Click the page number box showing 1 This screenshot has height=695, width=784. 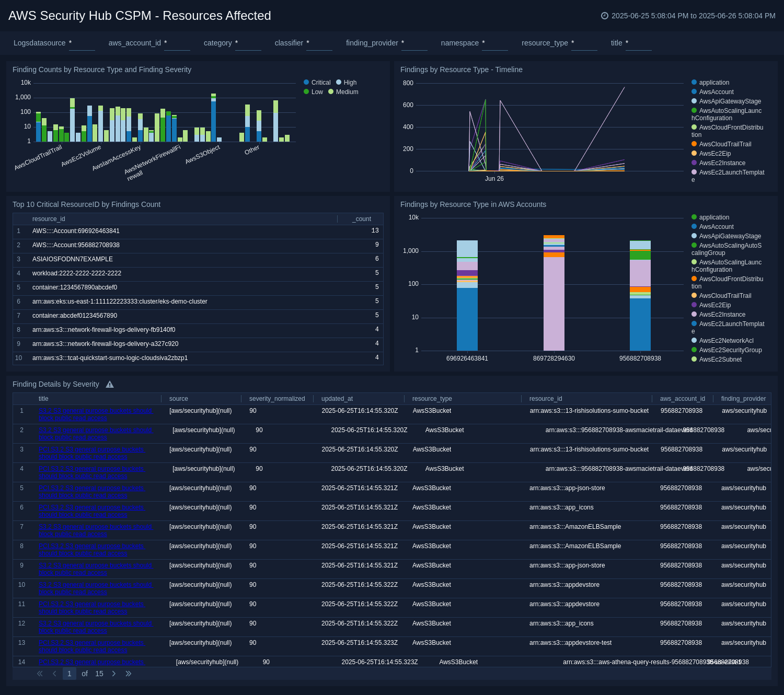coord(70,674)
